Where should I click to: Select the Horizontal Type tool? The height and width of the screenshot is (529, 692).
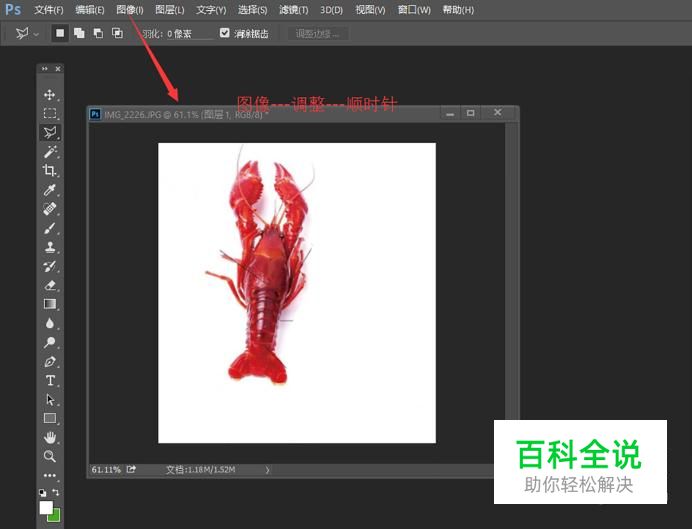(x=50, y=380)
